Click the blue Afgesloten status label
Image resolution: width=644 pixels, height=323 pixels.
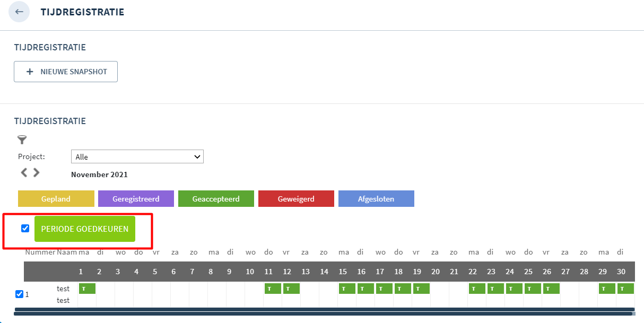pyautogui.click(x=376, y=199)
